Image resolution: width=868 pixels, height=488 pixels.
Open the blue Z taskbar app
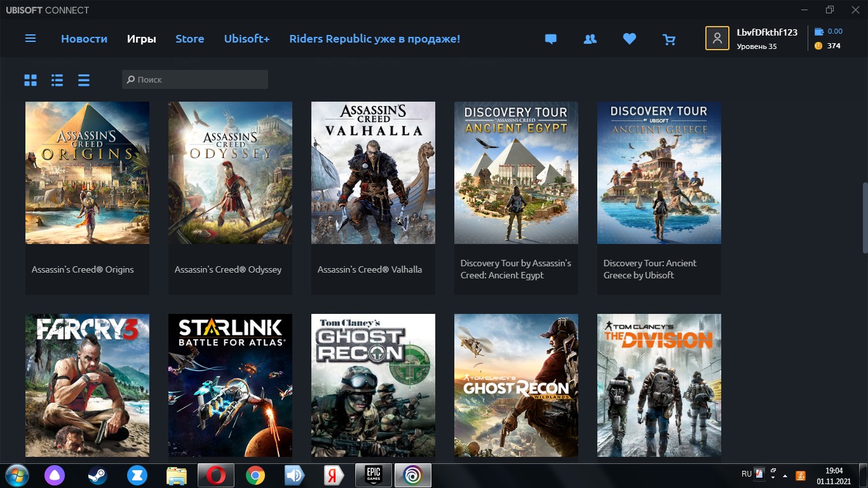[x=137, y=475]
